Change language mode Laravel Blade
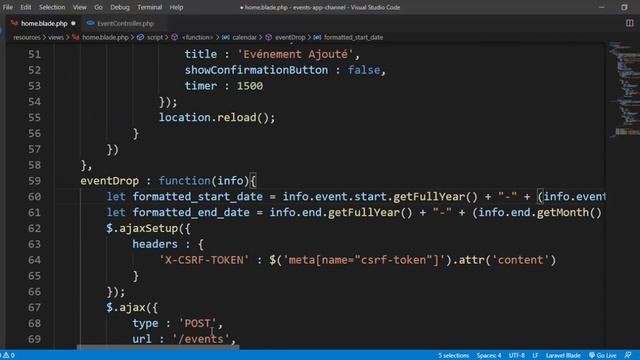 [563, 356]
